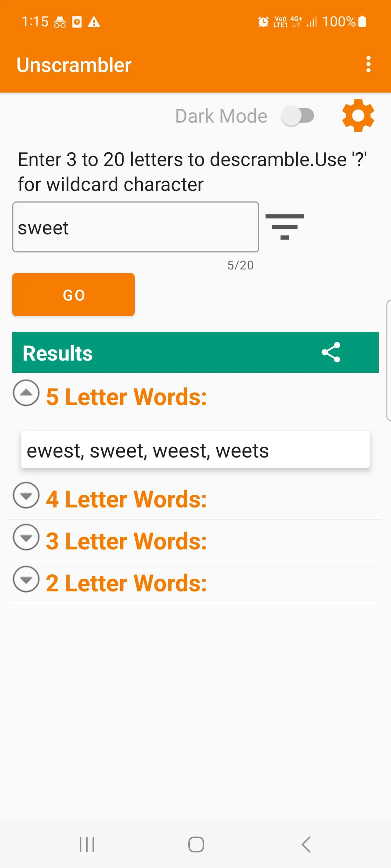Expand the 3 Letter Words arrow

tap(26, 537)
